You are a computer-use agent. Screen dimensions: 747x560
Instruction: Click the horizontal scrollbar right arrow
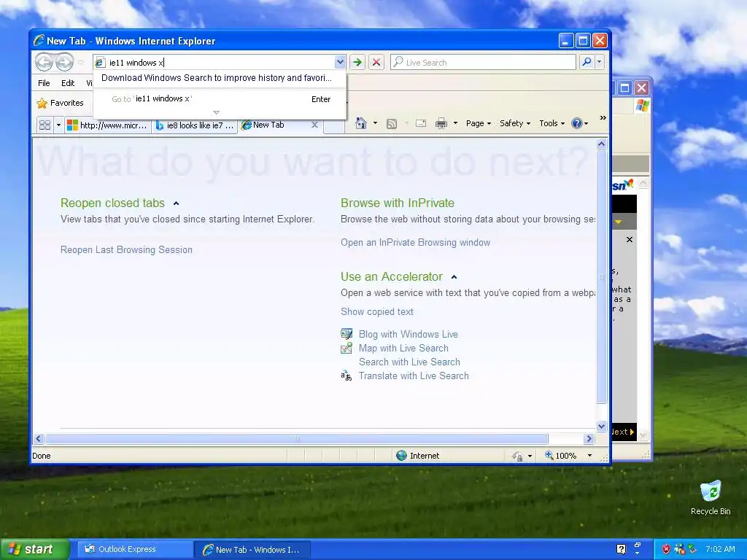pos(589,438)
